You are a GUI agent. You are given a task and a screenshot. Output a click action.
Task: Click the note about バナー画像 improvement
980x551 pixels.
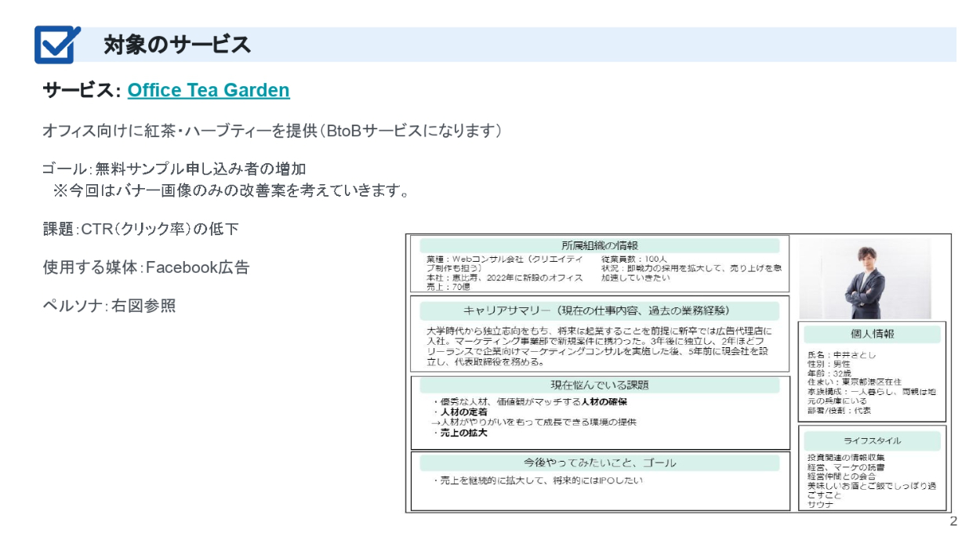231,190
